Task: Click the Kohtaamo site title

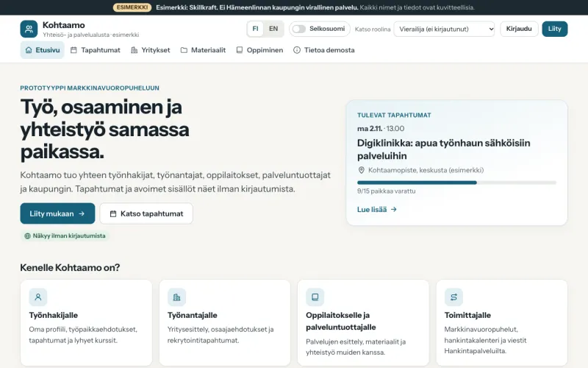Action: (x=64, y=25)
